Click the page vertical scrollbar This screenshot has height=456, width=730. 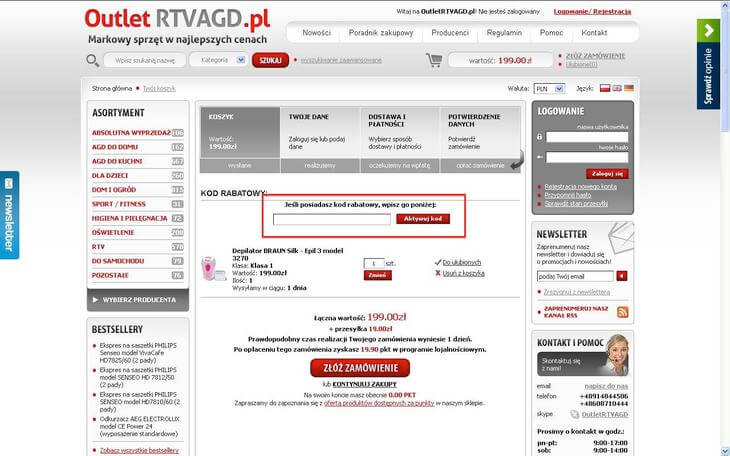(x=725, y=228)
